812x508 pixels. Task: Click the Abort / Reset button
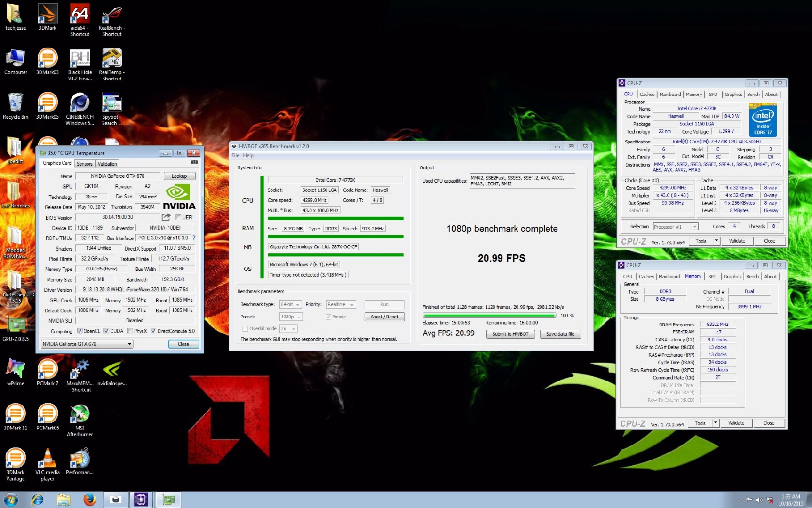(x=384, y=317)
